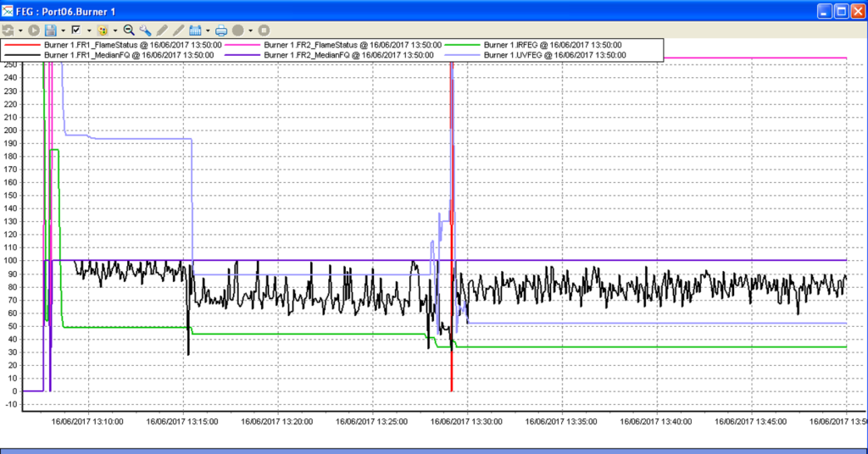
Task: Select legend entry Burner 1.FR1_FlameStatus
Action: click(x=133, y=45)
